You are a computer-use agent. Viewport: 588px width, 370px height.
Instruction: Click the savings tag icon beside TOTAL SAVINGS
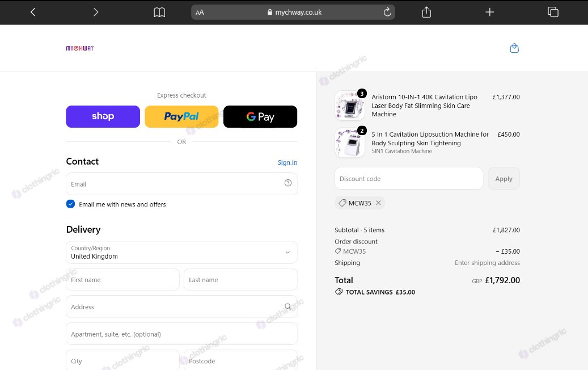(339, 292)
